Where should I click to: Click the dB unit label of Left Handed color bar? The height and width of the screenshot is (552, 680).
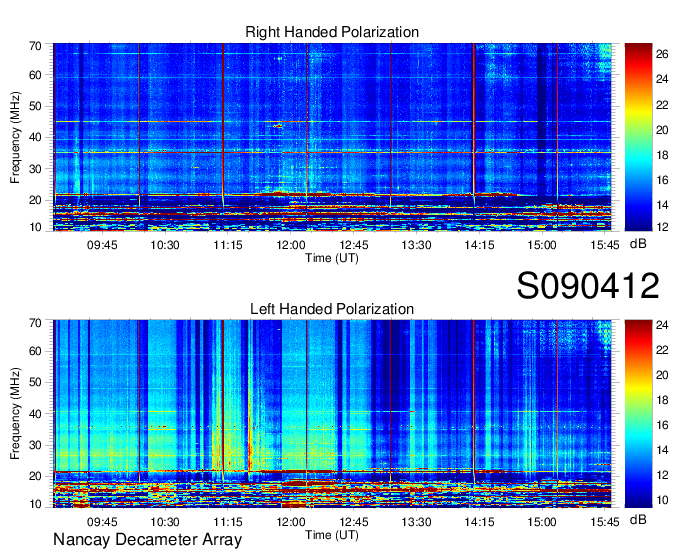click(638, 519)
